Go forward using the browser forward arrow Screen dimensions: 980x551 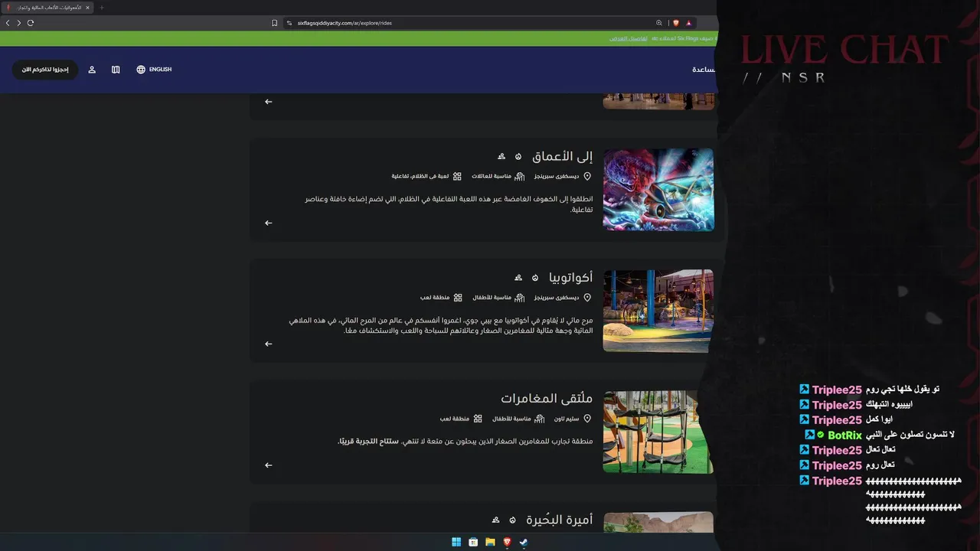tap(19, 23)
